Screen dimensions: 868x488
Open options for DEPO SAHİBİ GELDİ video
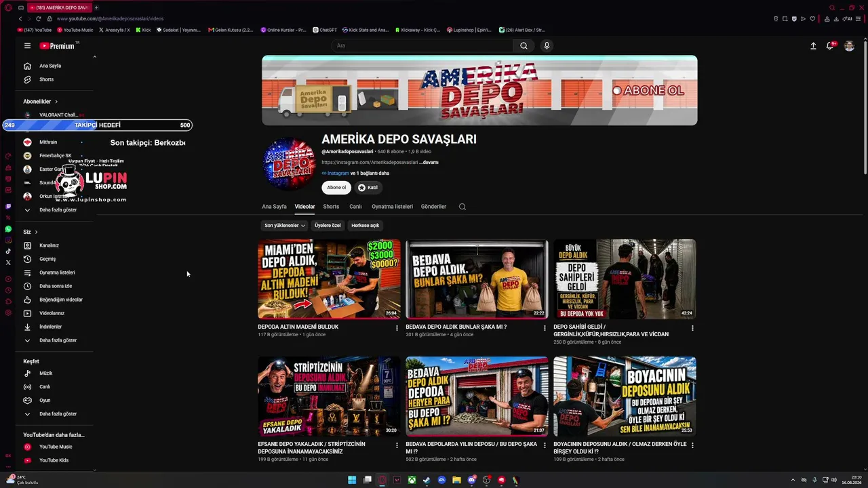click(x=692, y=328)
